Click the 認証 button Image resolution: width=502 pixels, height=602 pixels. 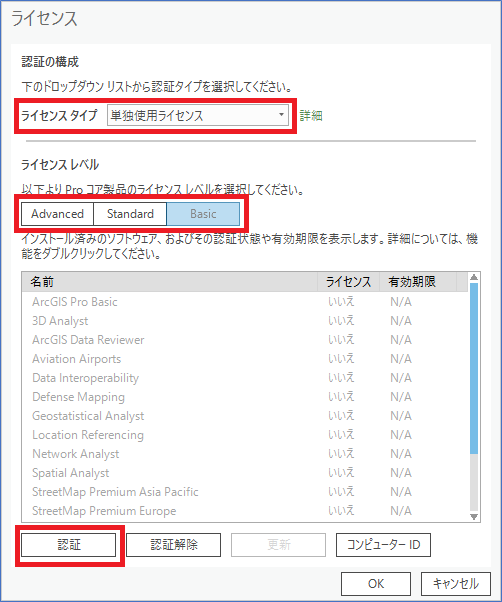coord(68,544)
